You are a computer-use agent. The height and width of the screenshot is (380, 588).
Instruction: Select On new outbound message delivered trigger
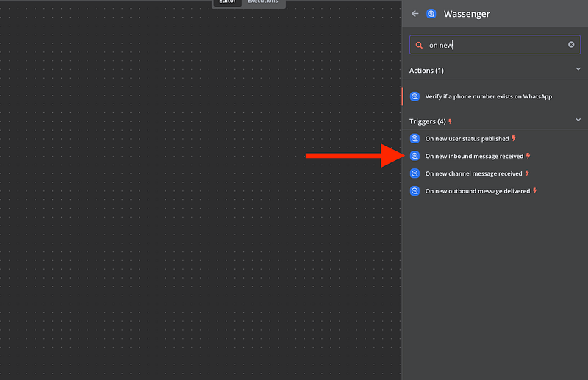(478, 191)
